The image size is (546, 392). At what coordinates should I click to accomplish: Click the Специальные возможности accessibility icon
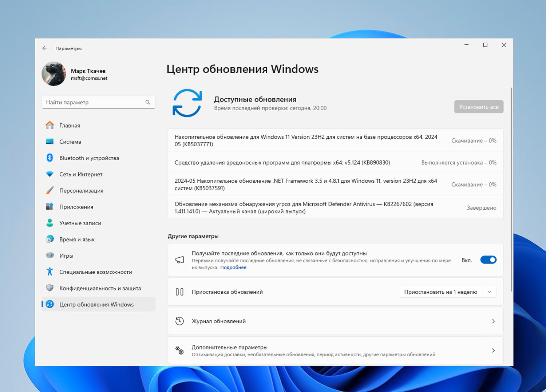coord(50,272)
